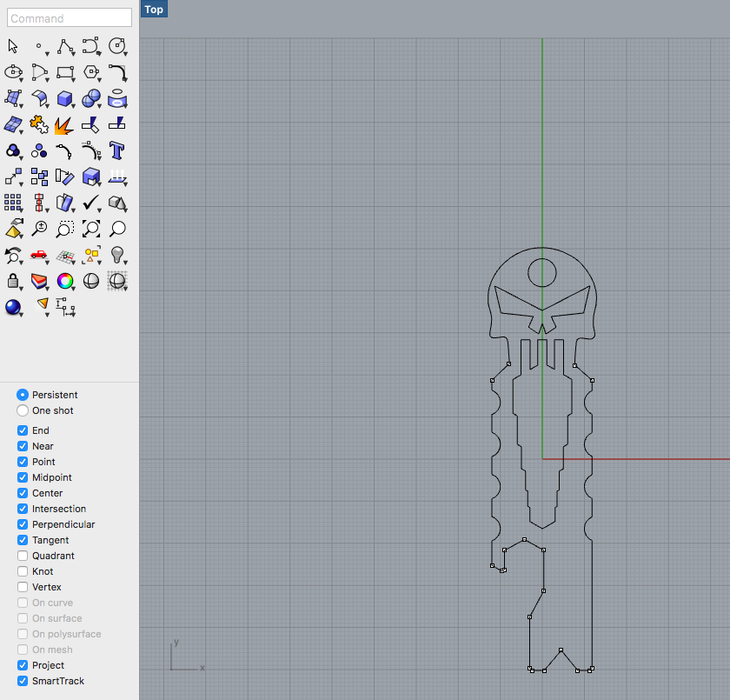Toggle the Point snap checkbox

click(x=23, y=462)
